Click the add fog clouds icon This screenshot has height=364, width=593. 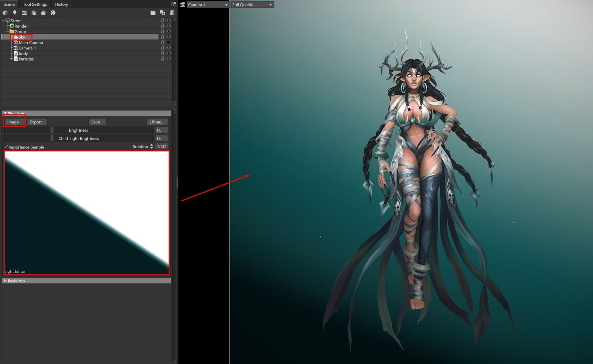[x=34, y=13]
